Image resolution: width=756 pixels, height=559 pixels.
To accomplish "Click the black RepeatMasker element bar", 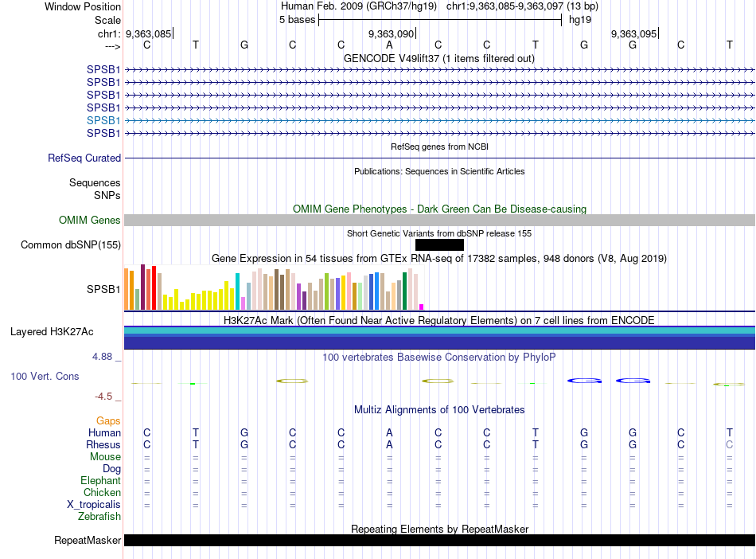I will [x=439, y=540].
